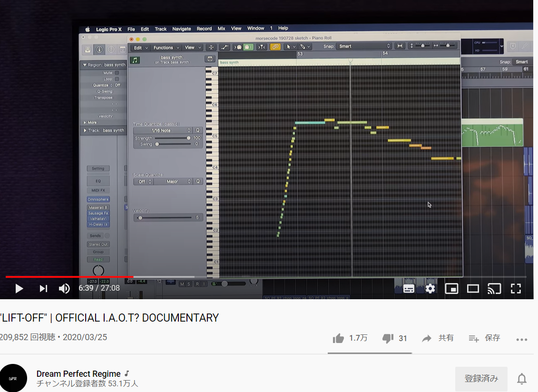The image size is (538, 392).
Task: Click the horizontal auto zoom icon
Action: 400,46
